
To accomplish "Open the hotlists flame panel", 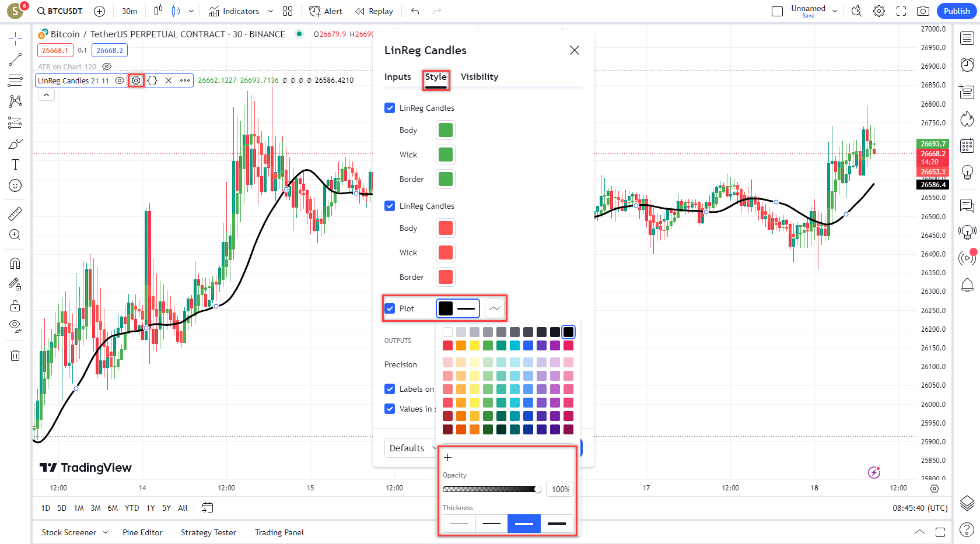I will pyautogui.click(x=967, y=118).
